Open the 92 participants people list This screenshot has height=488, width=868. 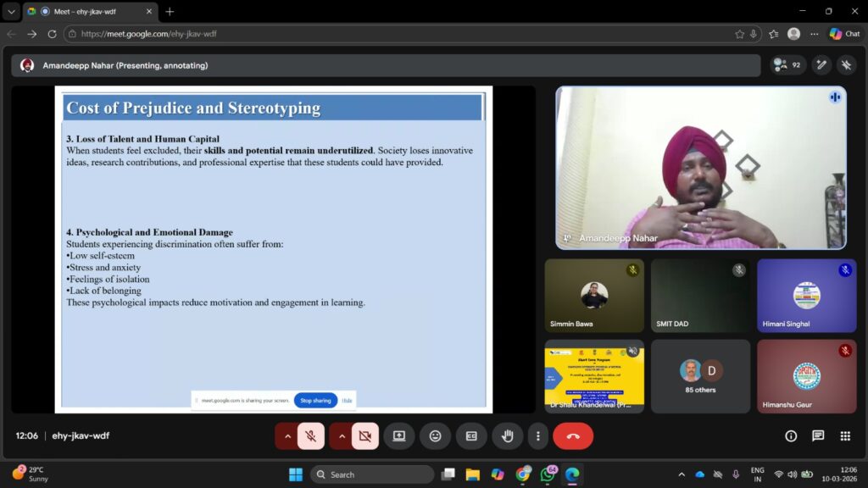787,64
